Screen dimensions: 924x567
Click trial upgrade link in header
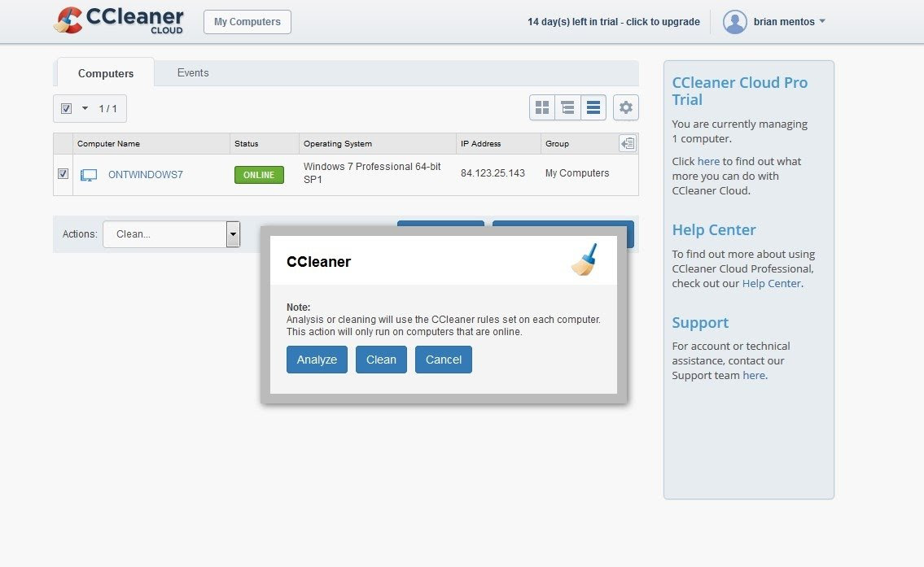(614, 22)
